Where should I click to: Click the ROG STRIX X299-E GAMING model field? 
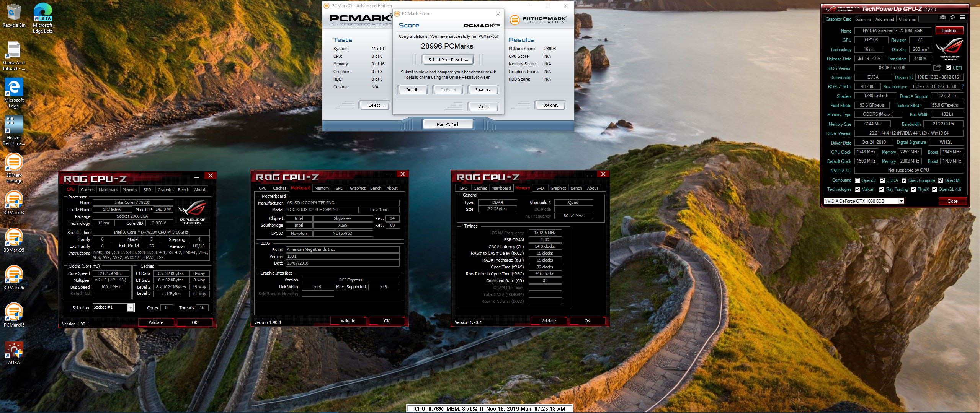click(x=322, y=210)
